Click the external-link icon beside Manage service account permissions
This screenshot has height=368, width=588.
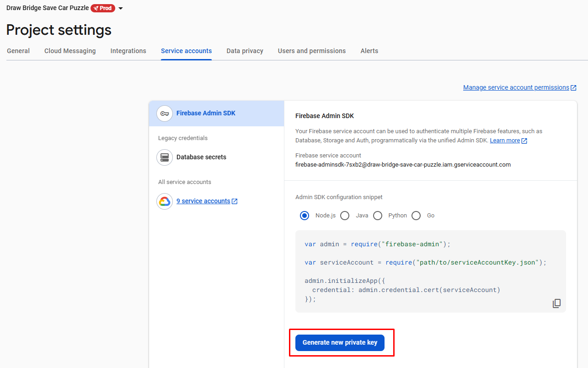tap(573, 88)
